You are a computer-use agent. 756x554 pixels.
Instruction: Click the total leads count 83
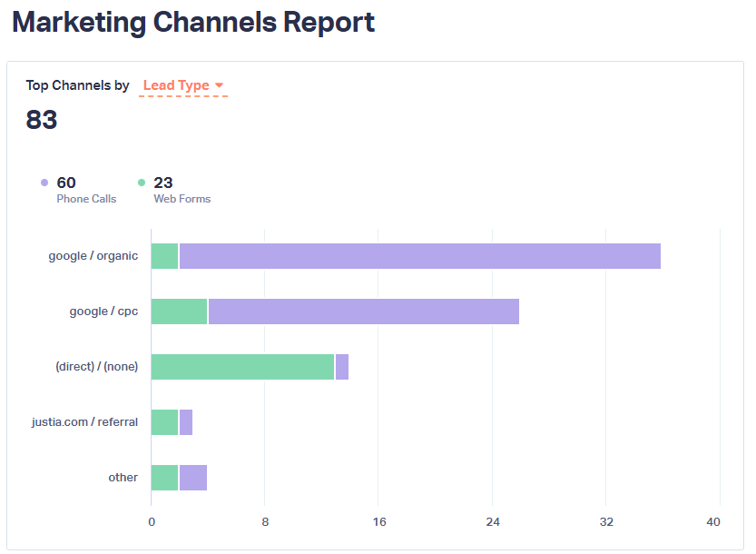(42, 119)
